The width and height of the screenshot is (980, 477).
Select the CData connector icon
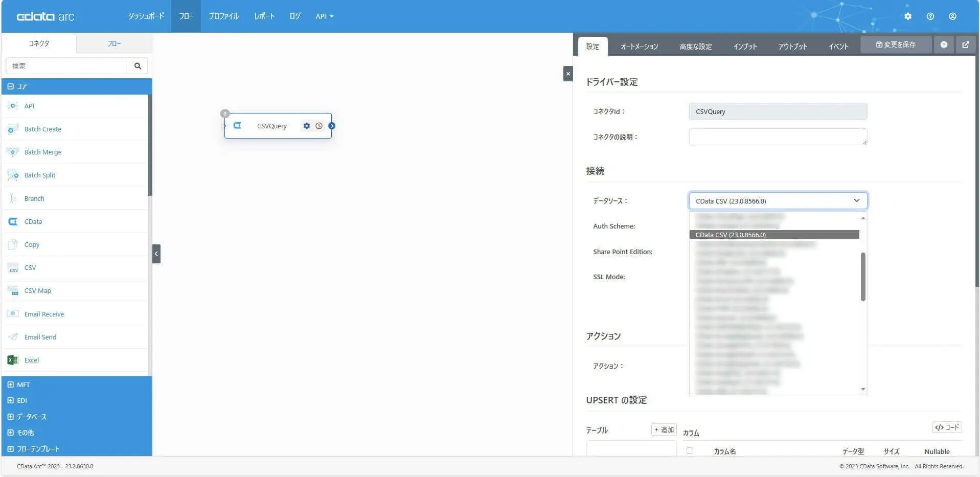pyautogui.click(x=13, y=221)
